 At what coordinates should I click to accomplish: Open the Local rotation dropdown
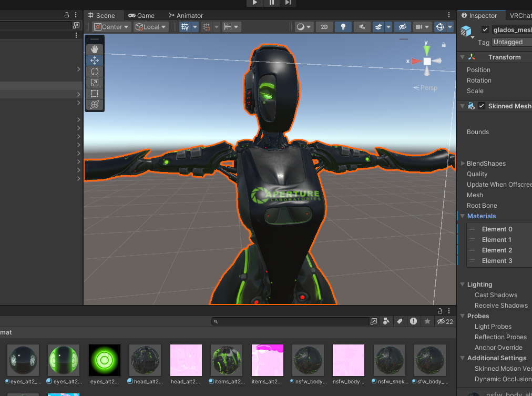[151, 27]
